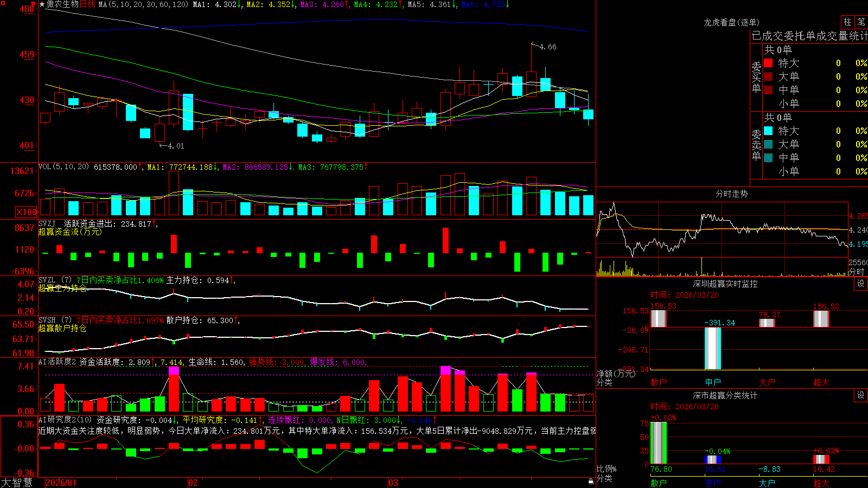
Task: Click the 主力持仓: 0.594 value
Action: click(200, 280)
